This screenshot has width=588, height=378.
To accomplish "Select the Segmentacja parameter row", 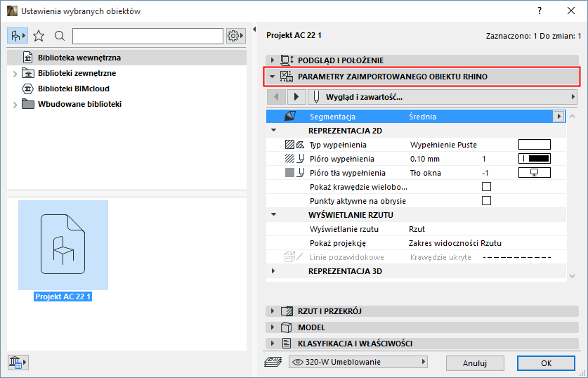I will coord(416,117).
